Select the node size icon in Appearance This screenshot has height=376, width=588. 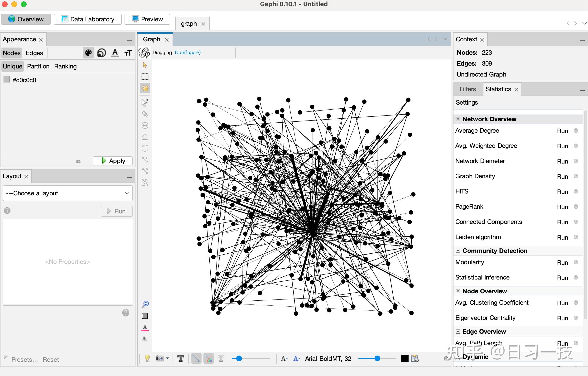click(x=101, y=53)
